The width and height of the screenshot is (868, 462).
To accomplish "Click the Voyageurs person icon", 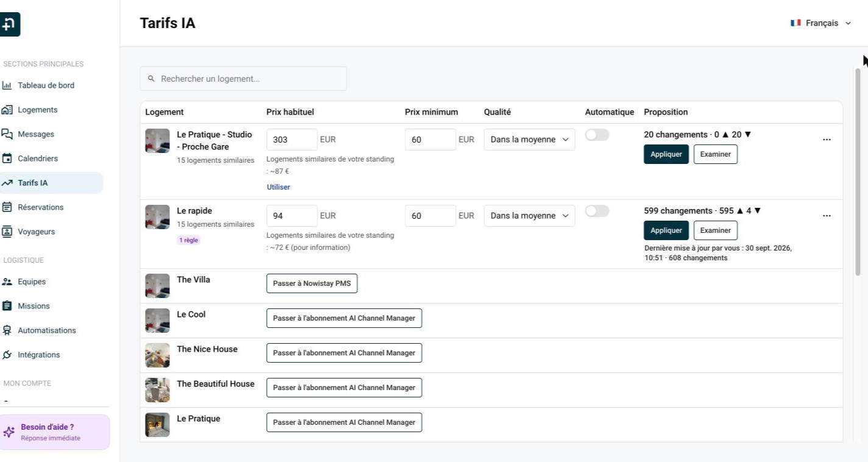I will click(x=7, y=232).
